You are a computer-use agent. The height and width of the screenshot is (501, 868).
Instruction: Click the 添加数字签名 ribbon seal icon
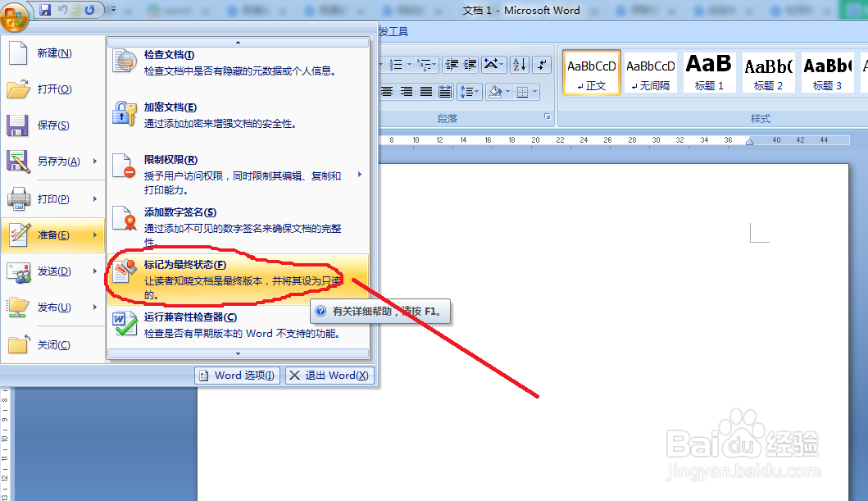tap(125, 218)
